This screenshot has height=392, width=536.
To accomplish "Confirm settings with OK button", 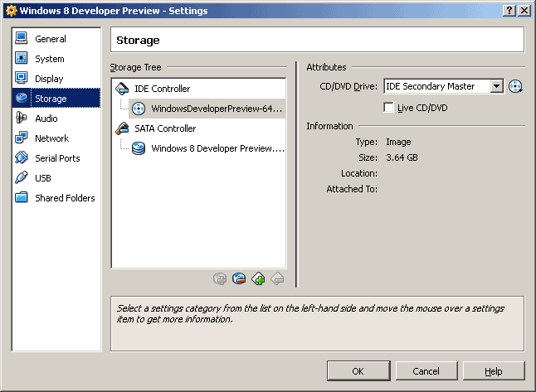I will click(x=358, y=370).
